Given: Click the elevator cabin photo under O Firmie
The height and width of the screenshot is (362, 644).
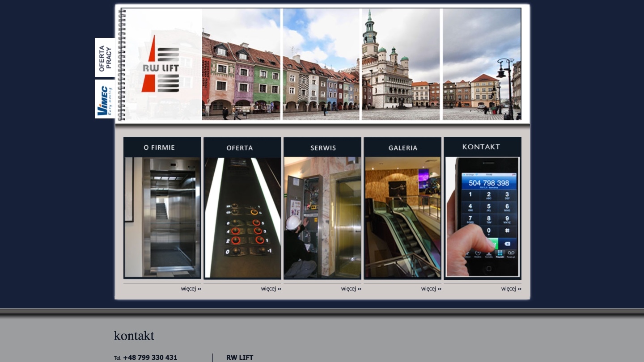Looking at the screenshot, I should (162, 218).
